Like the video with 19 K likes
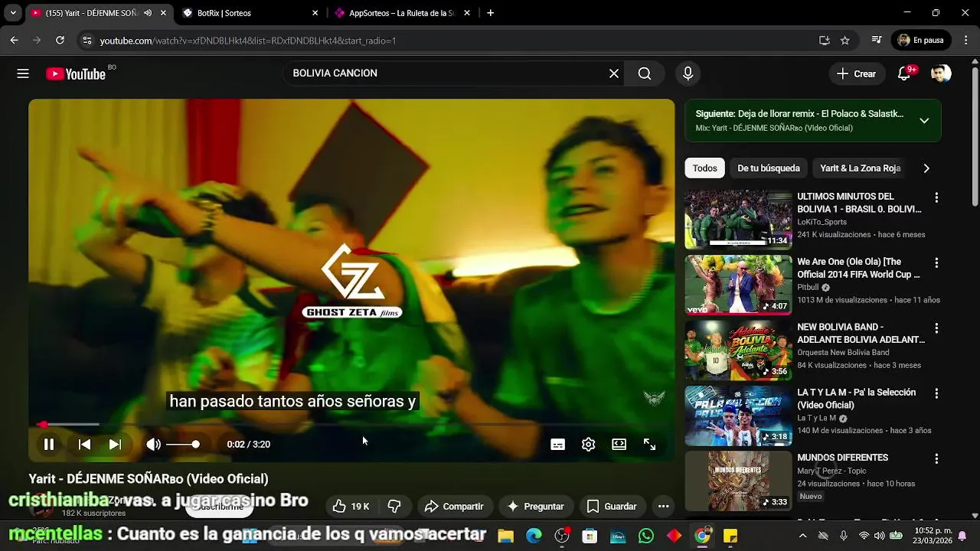 (x=351, y=506)
